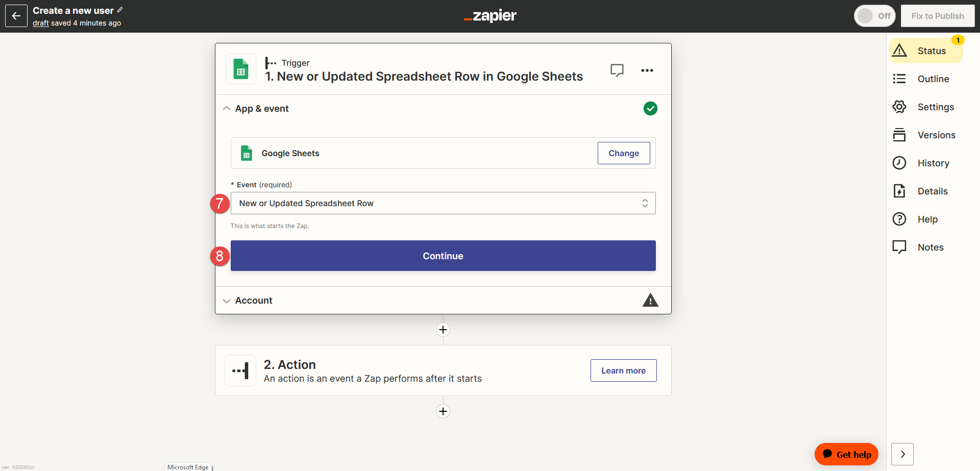Open the draft link
This screenshot has width=980, height=471.
click(41, 23)
